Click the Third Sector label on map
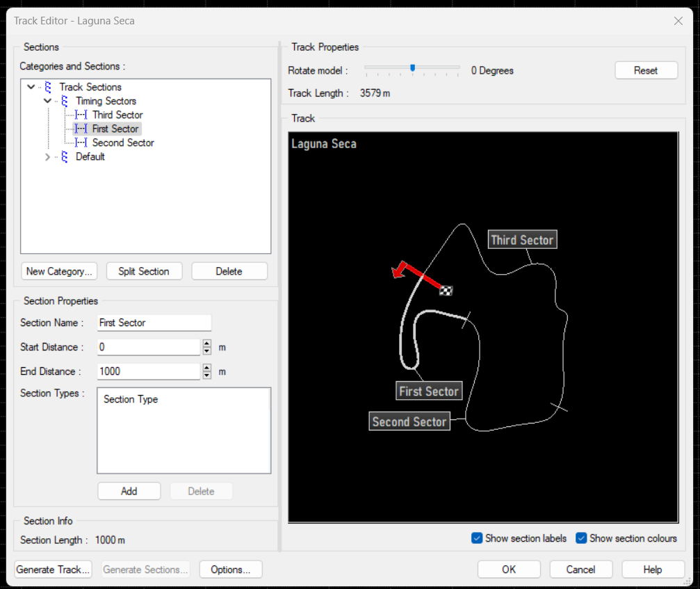Viewport: 700px width, 589px height. coord(522,240)
